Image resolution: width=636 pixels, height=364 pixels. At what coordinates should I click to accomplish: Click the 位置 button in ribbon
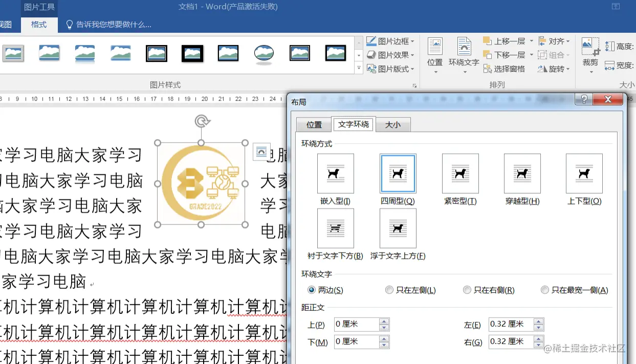point(435,55)
